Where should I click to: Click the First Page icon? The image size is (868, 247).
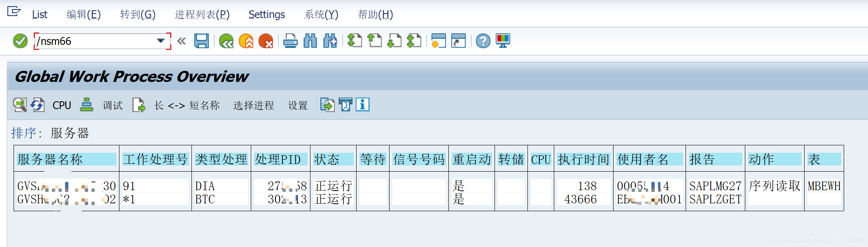click(x=355, y=41)
